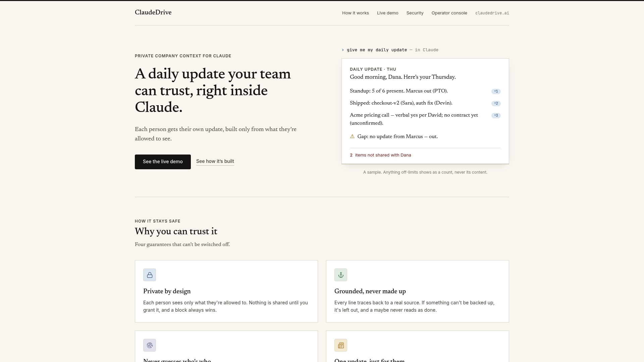644x362 pixels.
Task: Click the 'Shipped: checkout-v2 (Sara)' line
Action: (401, 103)
